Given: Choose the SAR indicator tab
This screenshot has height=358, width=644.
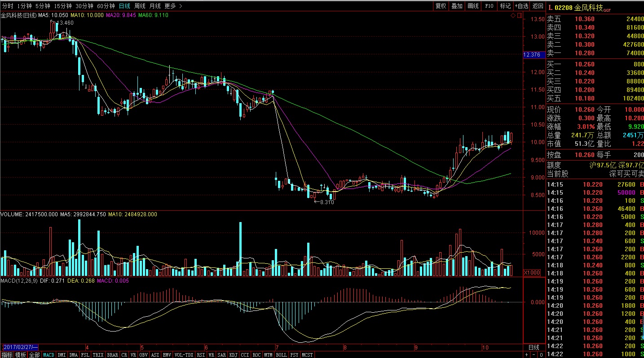Looking at the screenshot, I should 221,355.
